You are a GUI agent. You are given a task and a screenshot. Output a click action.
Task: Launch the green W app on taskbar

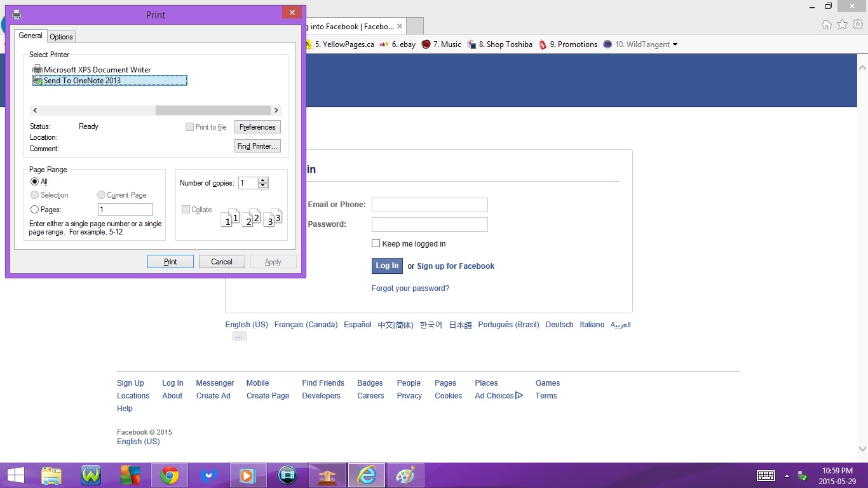point(91,475)
